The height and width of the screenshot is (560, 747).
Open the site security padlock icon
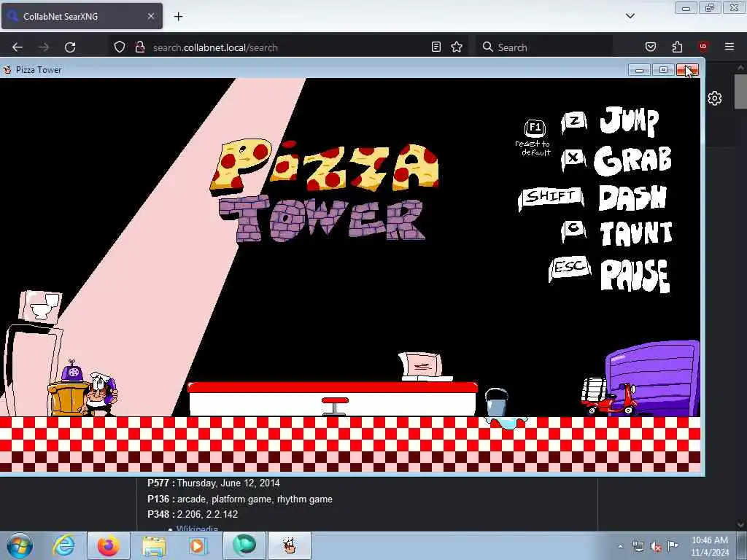coord(139,47)
